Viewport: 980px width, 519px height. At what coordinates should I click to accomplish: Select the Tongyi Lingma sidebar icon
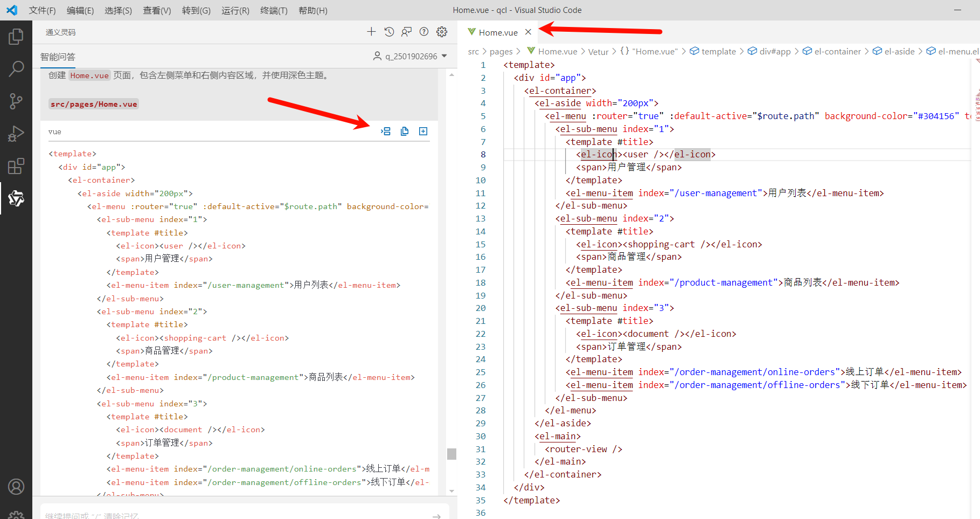[x=16, y=198]
